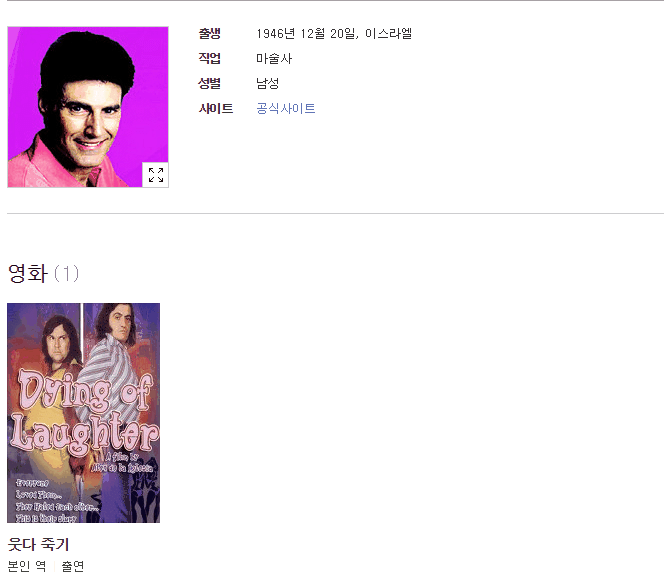The height and width of the screenshot is (580, 664).
Task: Select the 영화 section heading
Action: click(28, 273)
